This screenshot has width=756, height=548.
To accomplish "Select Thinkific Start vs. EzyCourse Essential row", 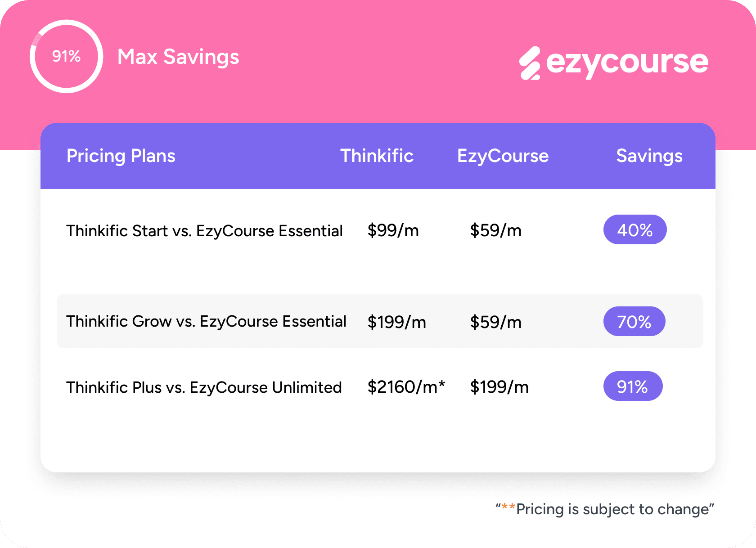I will pyautogui.click(x=378, y=230).
